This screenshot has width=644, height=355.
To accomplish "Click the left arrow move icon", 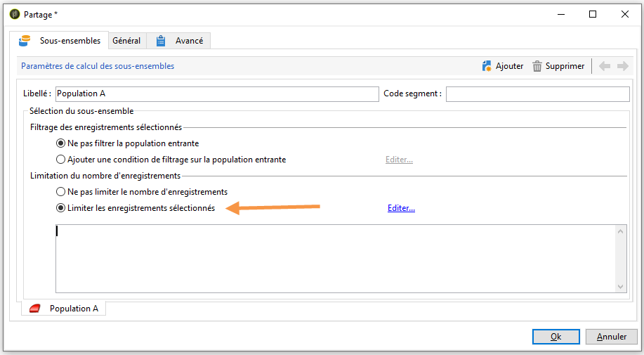I will (605, 66).
